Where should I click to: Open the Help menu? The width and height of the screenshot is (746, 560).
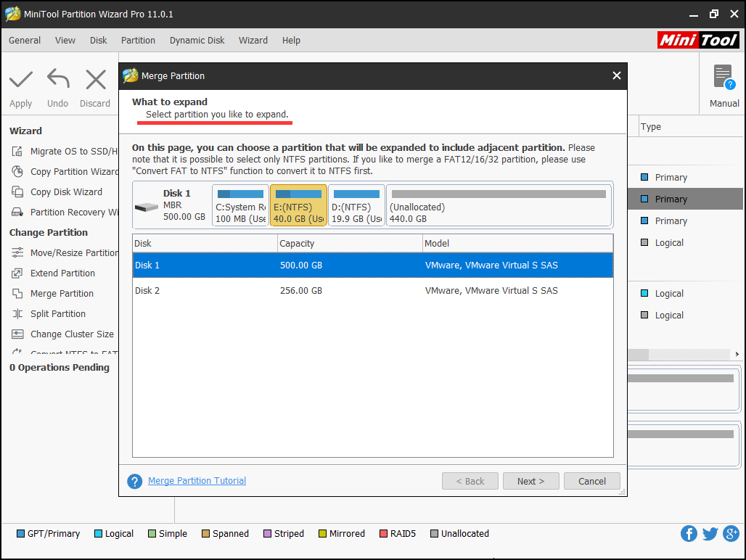(291, 41)
